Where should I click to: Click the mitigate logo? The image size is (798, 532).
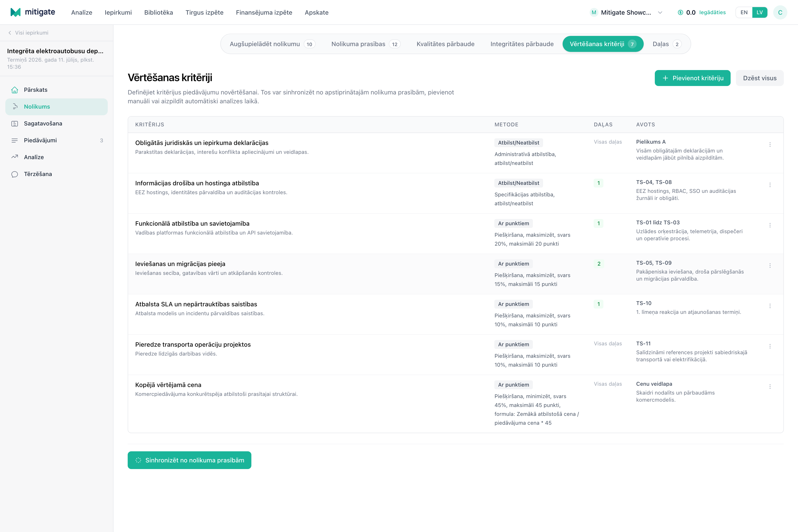(33, 12)
